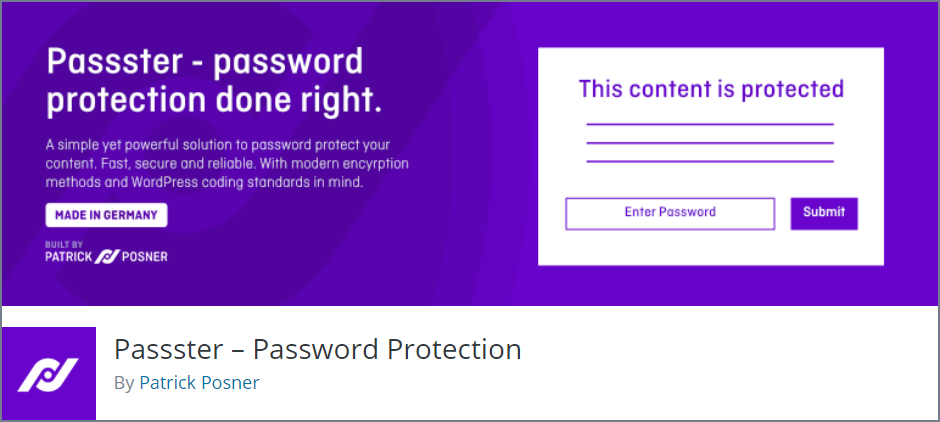The width and height of the screenshot is (940, 422).
Task: Click the word 'Passster' in banner headline
Action: [x=116, y=61]
